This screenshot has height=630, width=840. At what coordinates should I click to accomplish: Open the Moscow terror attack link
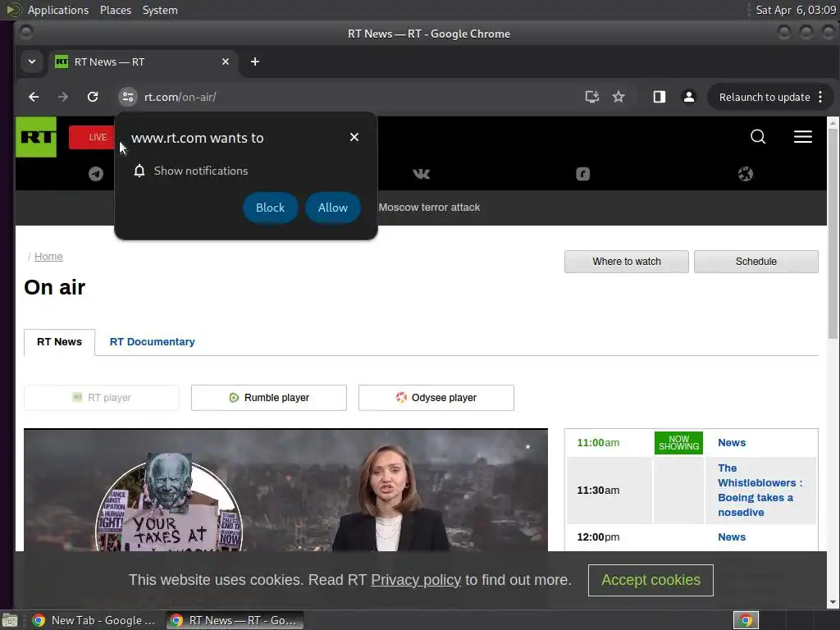pyautogui.click(x=429, y=208)
